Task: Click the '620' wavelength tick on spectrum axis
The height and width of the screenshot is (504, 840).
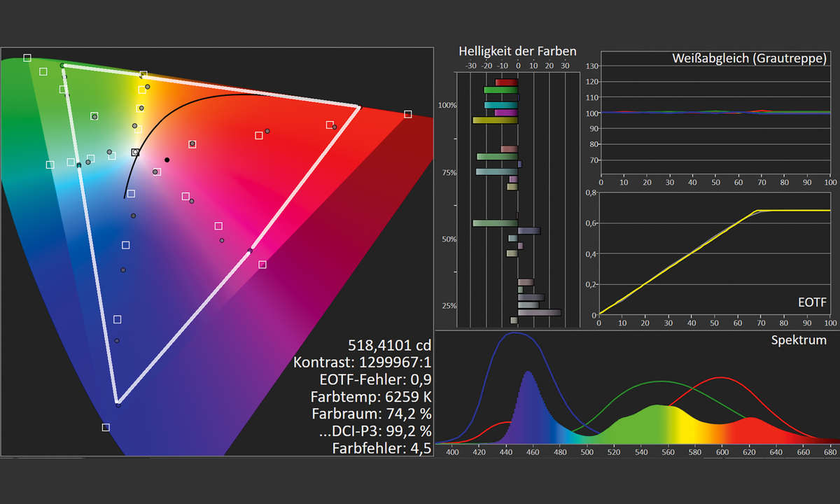Action: point(750,452)
